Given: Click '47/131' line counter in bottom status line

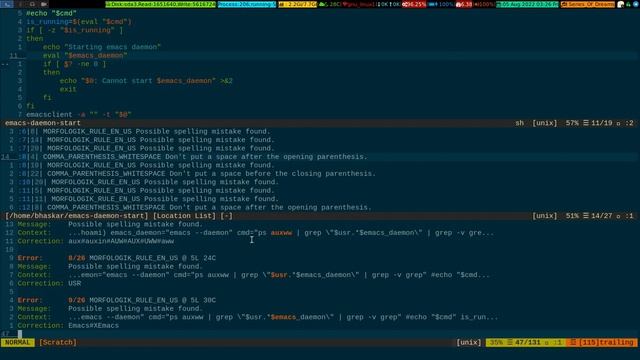Looking at the screenshot, I should pos(527,342).
